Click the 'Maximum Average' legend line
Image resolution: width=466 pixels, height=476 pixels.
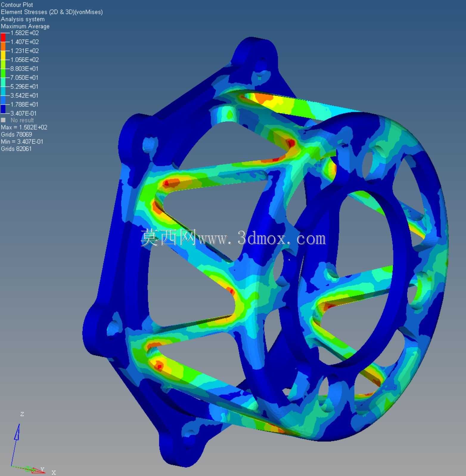point(25,26)
